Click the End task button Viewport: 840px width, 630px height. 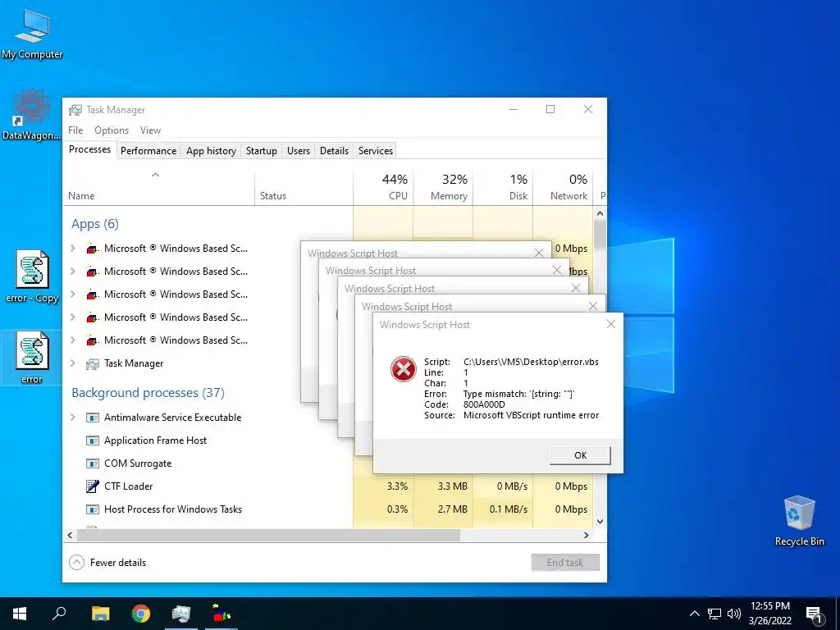[x=565, y=563]
